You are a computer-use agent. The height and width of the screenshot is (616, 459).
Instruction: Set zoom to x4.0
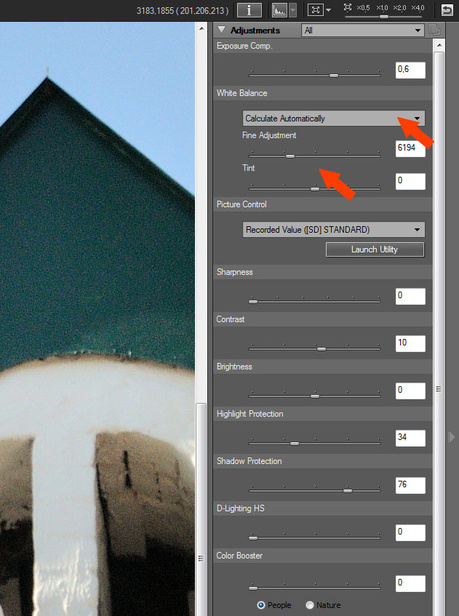point(417,7)
